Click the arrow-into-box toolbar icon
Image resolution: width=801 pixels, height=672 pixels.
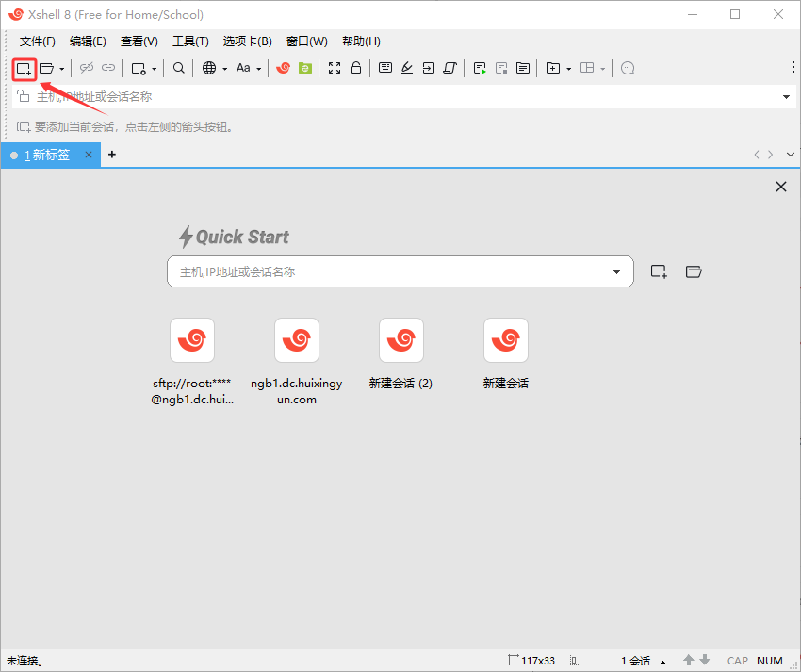pos(428,68)
